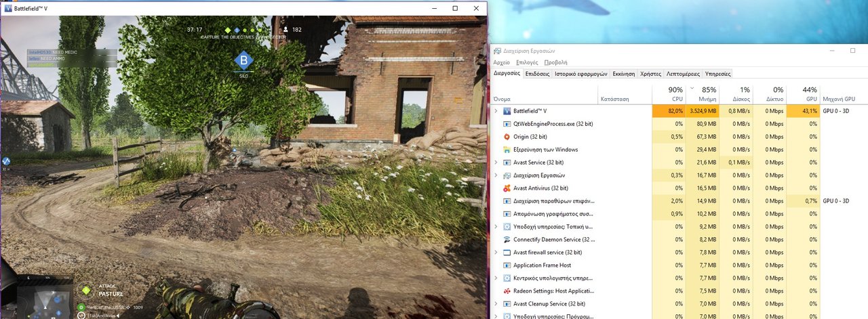Click the sort chevron above Μνήμη column

tap(692, 89)
